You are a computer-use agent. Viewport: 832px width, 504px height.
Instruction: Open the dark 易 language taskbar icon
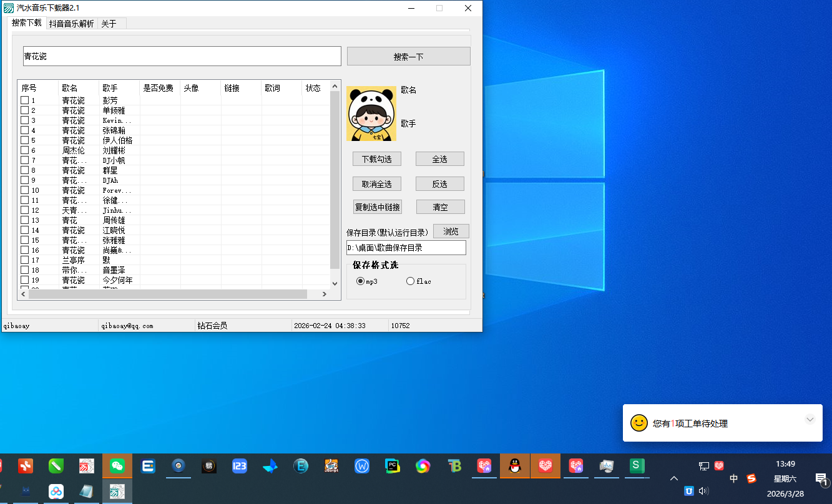[x=209, y=466]
